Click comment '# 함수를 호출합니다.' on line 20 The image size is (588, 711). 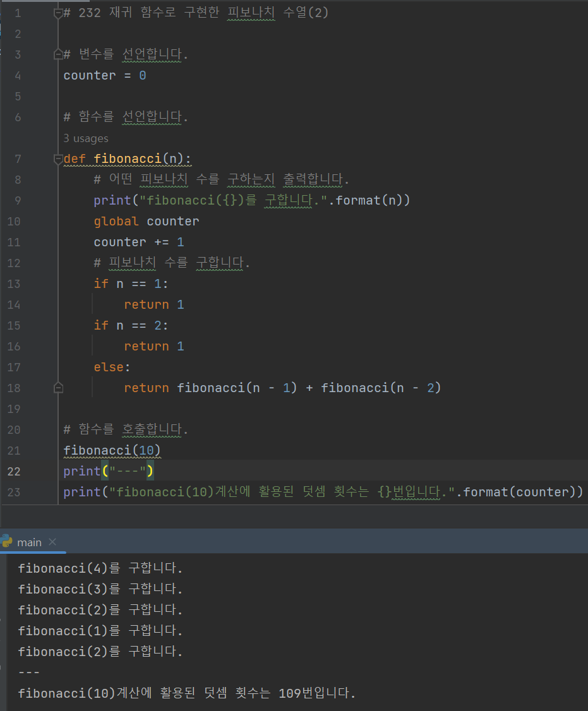126,430
